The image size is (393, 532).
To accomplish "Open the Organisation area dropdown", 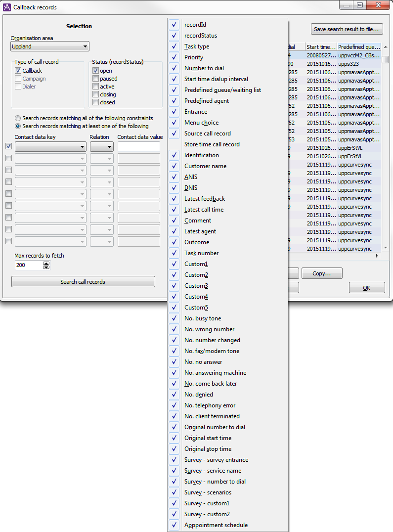I will pos(50,47).
